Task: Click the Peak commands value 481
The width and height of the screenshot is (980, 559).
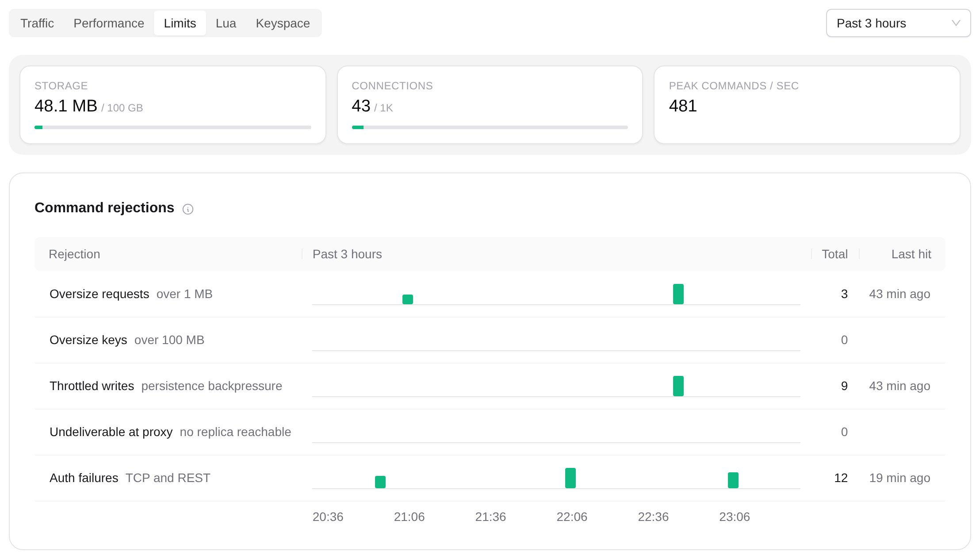Action: (x=683, y=106)
